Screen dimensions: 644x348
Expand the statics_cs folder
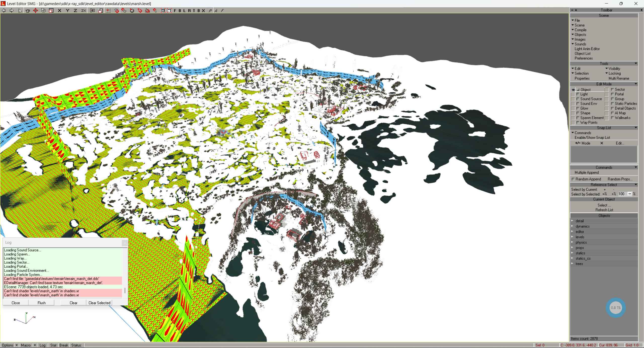pyautogui.click(x=573, y=258)
